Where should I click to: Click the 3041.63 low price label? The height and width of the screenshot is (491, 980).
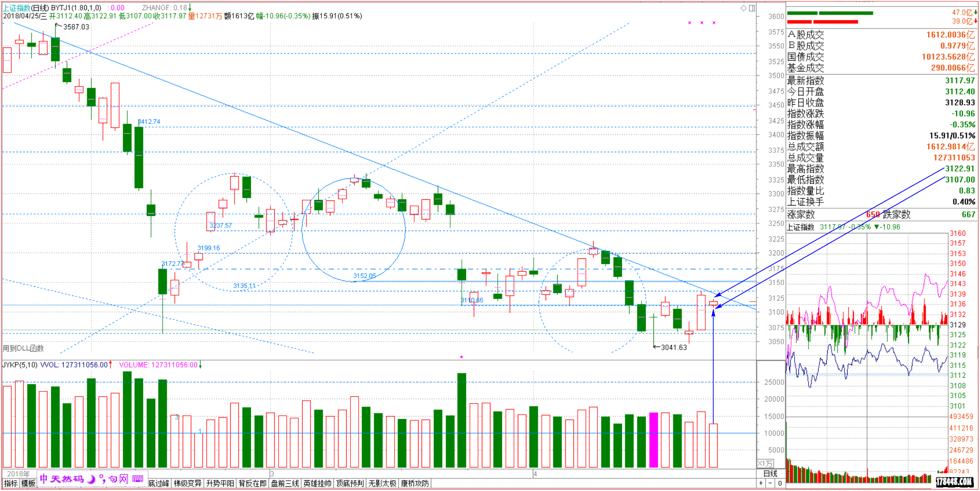coord(674,347)
